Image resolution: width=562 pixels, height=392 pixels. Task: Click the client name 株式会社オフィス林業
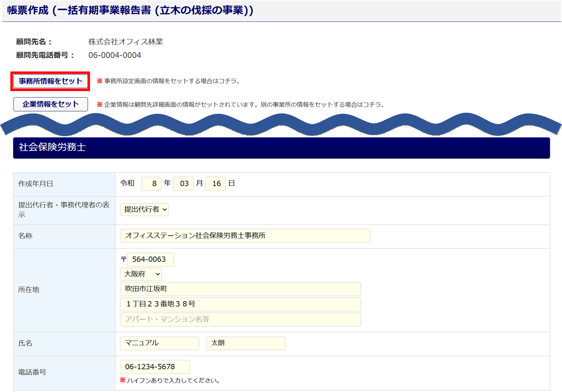tap(126, 42)
